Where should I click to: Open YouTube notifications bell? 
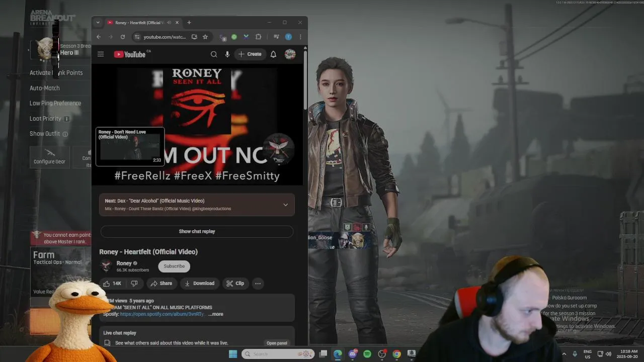[x=273, y=54]
